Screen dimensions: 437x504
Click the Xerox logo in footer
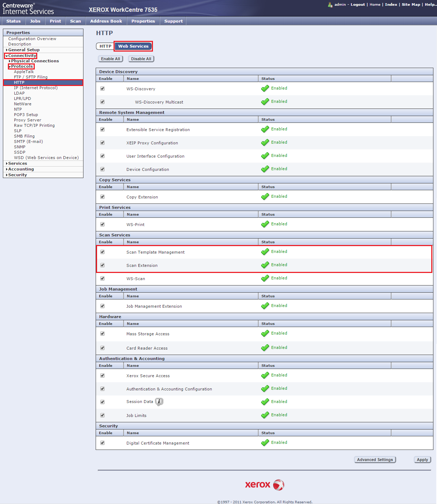tap(264, 485)
